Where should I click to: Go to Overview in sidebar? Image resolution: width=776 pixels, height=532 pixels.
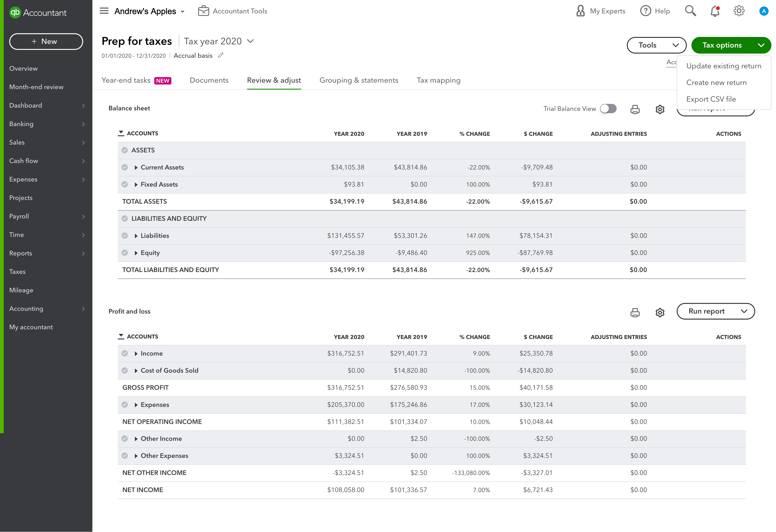pos(23,68)
